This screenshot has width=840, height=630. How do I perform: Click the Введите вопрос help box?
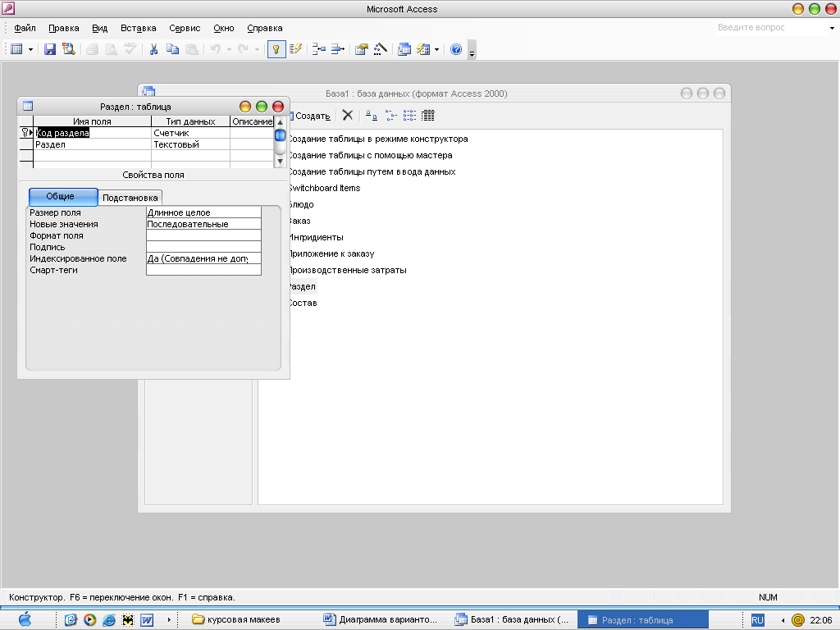(771, 27)
